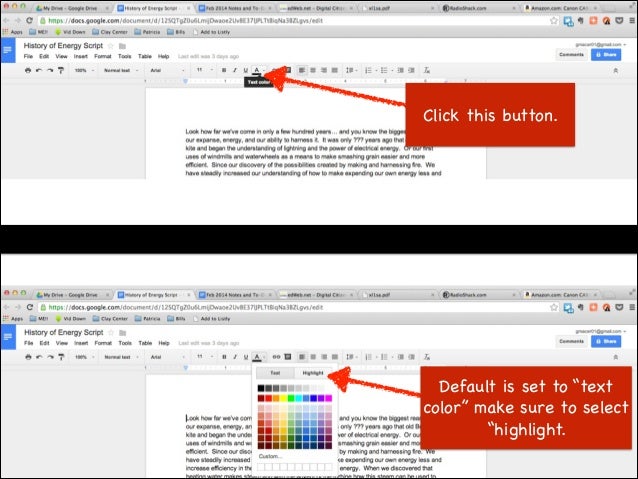This screenshot has width=638, height=479.
Task: Pick bright yellow swatch in color palette
Action: 283,398
